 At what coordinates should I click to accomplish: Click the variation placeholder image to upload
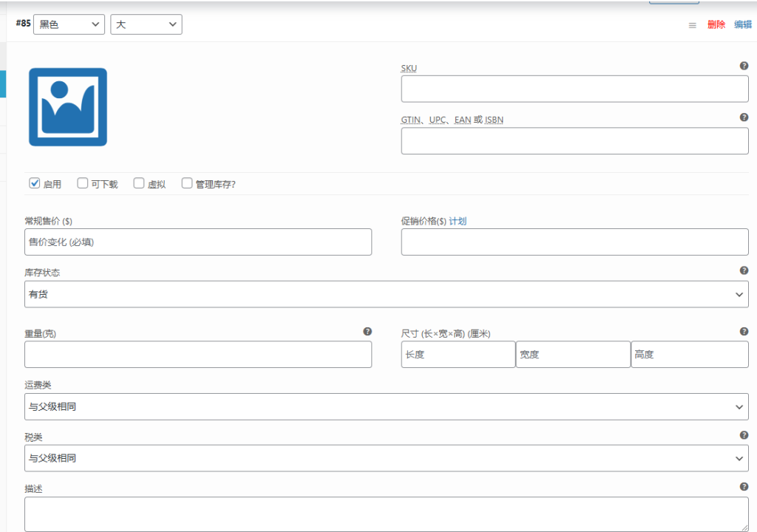[x=67, y=106]
